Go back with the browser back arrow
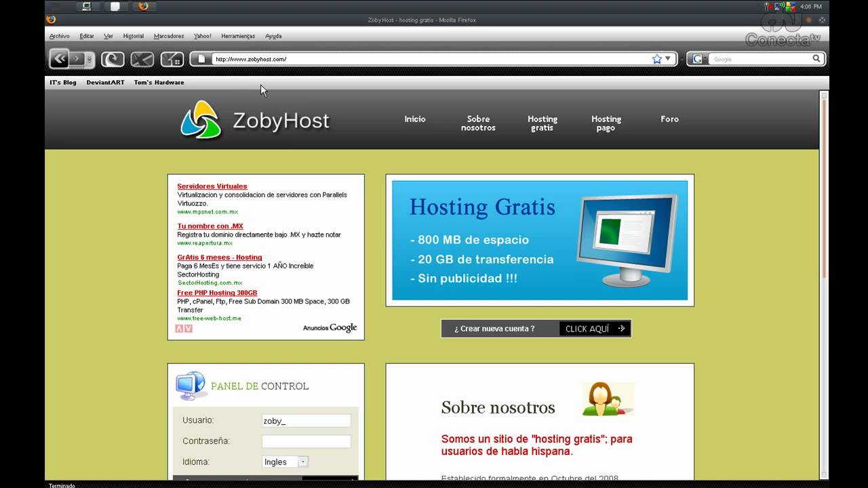The image size is (868, 488). (x=59, y=59)
